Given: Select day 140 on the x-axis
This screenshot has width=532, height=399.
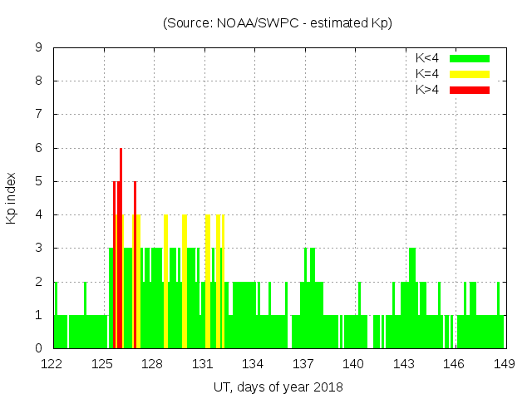Looking at the screenshot, I should [x=353, y=364].
